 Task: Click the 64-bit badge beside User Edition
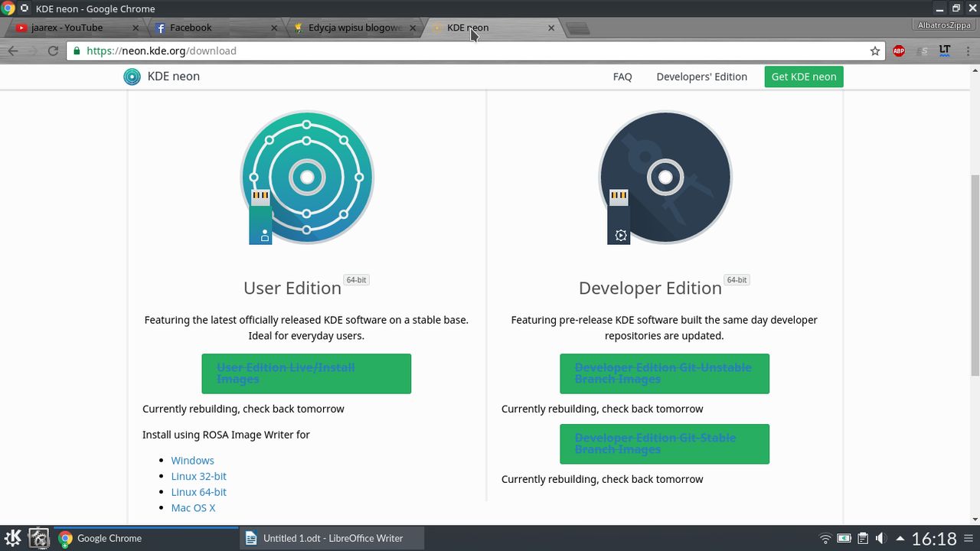coord(356,280)
